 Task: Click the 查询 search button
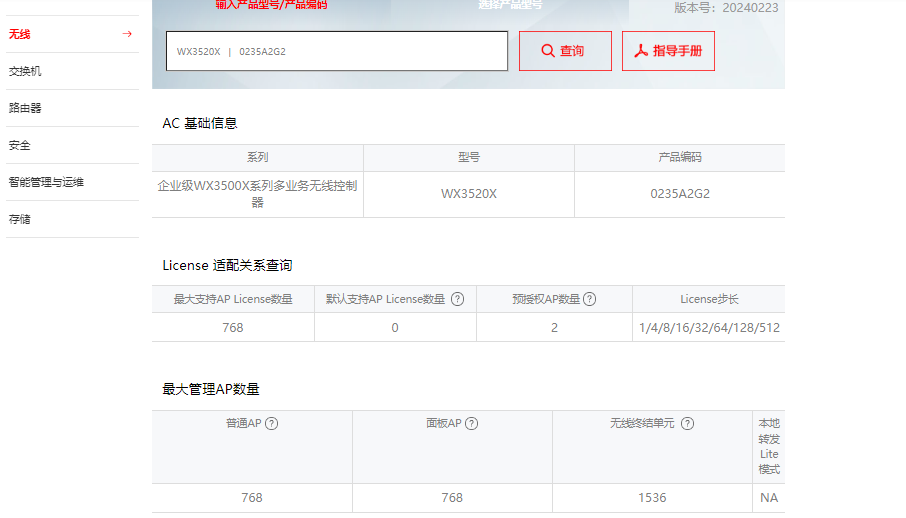coord(565,51)
